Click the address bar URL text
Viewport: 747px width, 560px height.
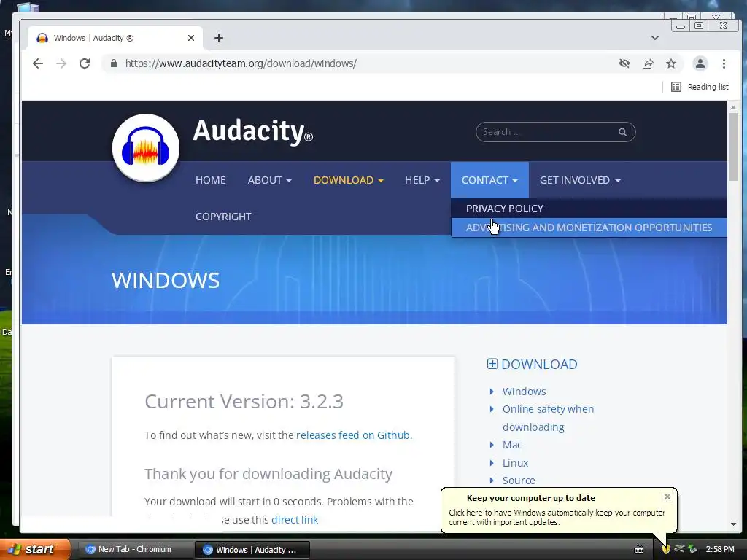(x=241, y=63)
